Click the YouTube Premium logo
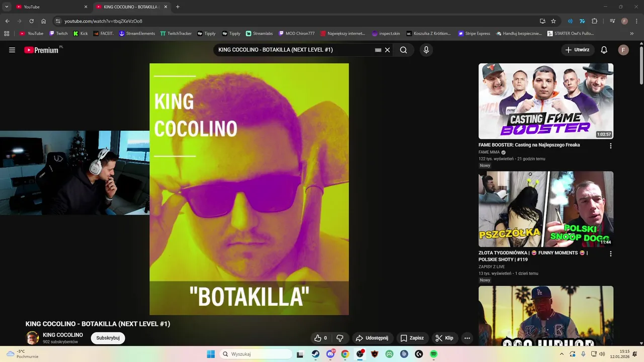 coord(42,50)
